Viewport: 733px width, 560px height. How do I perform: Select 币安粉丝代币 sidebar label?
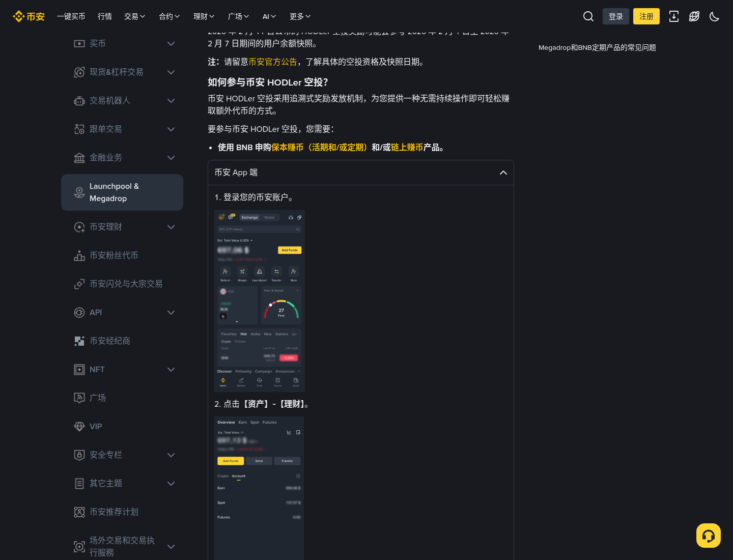[x=114, y=256]
